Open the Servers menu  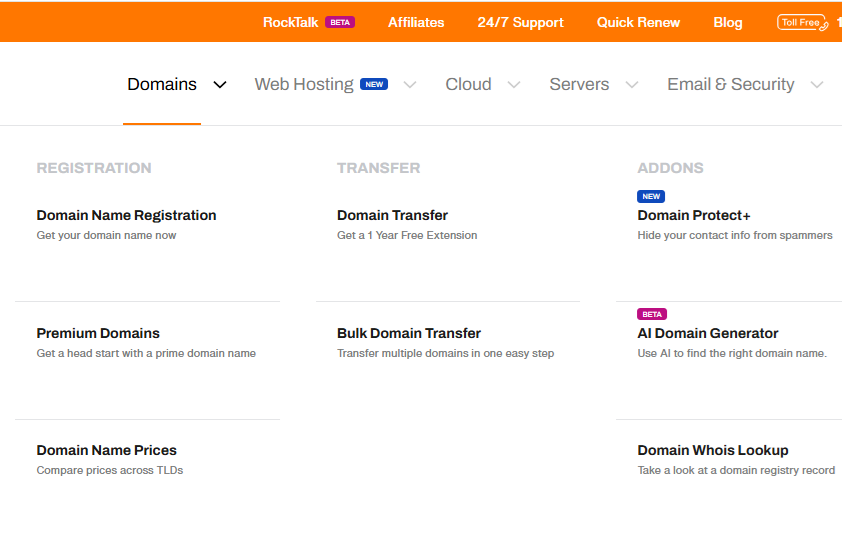click(579, 84)
